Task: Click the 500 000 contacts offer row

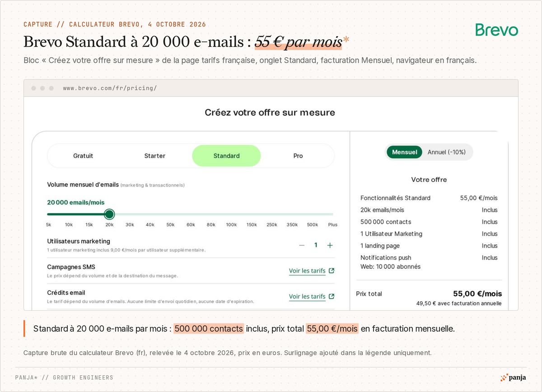Action: click(429, 222)
